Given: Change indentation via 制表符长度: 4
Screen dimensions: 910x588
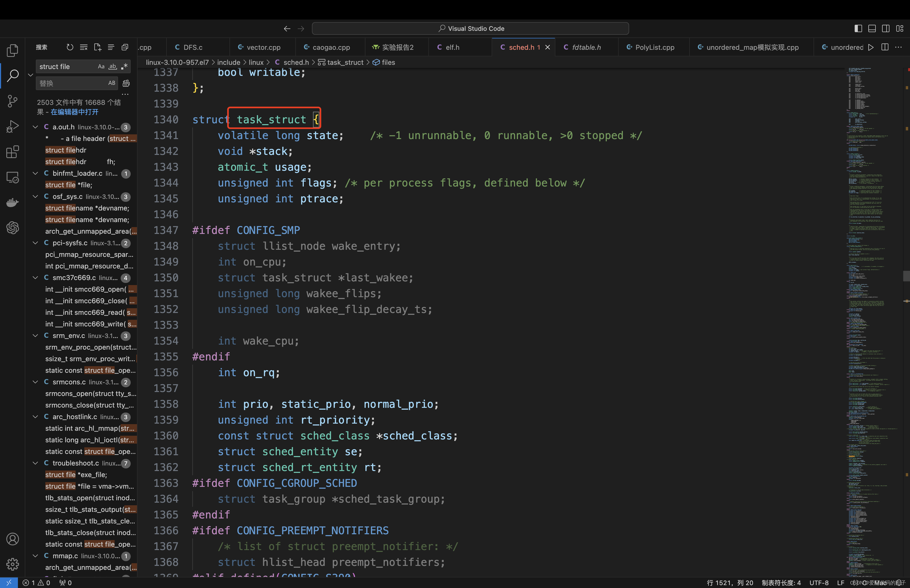Looking at the screenshot, I should [781, 583].
